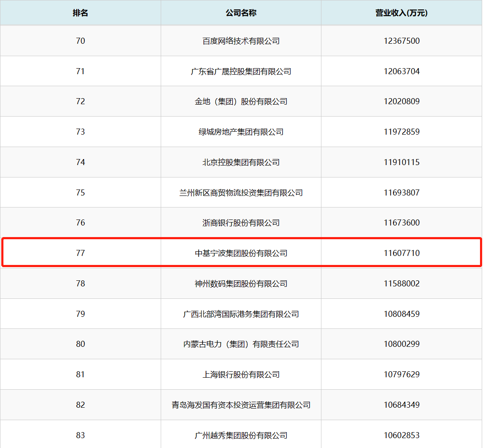The width and height of the screenshot is (483, 448).
Task: Click the 金地（集团）股份有限公司 entry
Action: coord(241,102)
